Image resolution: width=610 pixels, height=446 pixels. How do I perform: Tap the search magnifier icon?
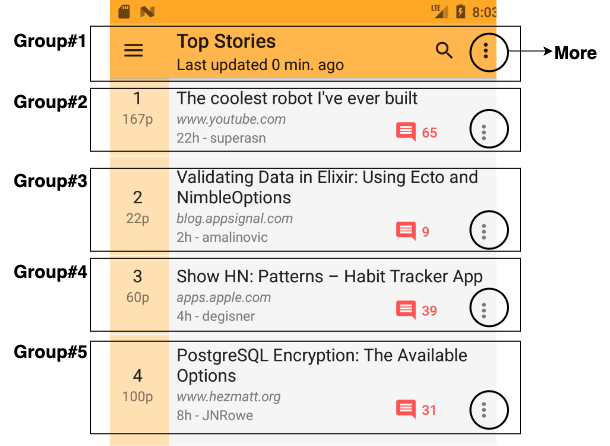(x=444, y=51)
